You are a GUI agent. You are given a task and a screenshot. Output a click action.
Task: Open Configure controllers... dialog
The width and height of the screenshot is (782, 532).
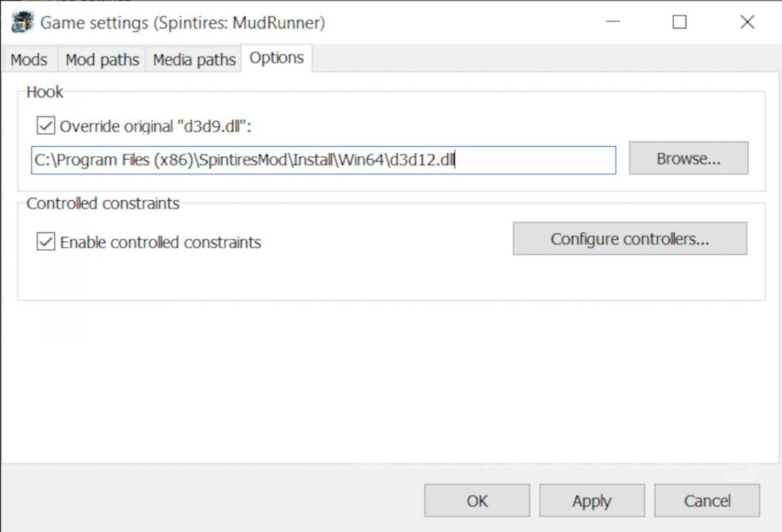coord(630,239)
